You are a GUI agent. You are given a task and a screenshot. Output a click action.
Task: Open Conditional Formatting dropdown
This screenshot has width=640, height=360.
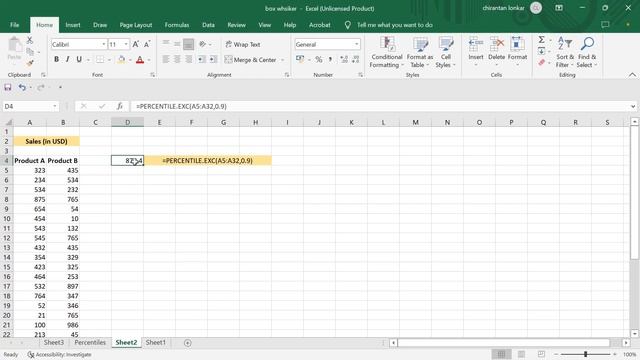point(387,52)
